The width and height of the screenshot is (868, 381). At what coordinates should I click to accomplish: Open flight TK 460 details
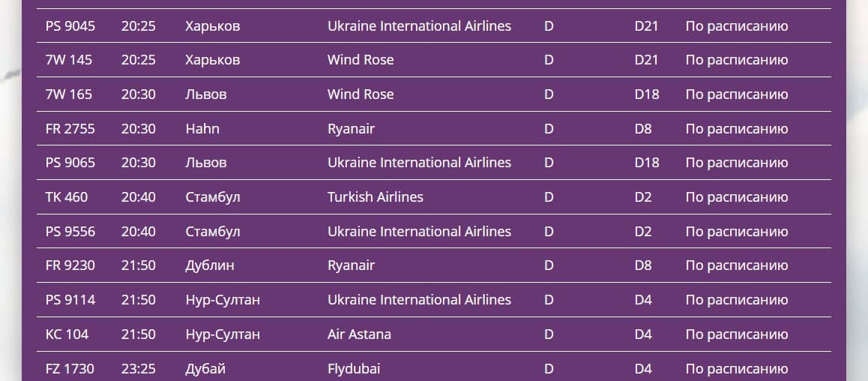tap(67, 197)
